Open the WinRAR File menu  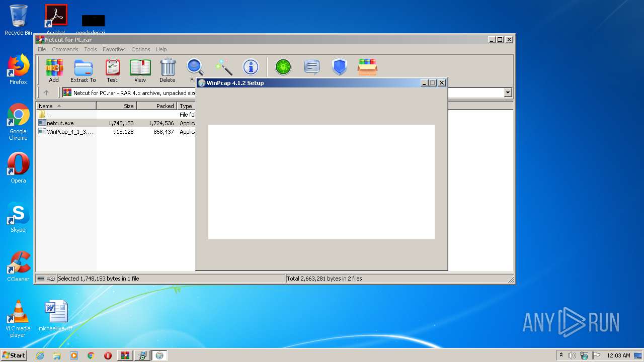pyautogui.click(x=42, y=49)
